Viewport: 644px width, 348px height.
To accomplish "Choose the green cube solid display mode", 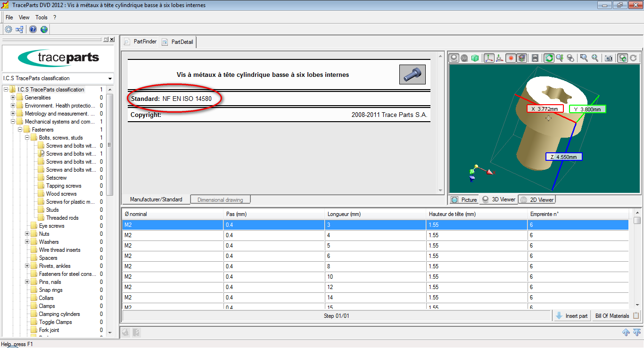I will [475, 58].
